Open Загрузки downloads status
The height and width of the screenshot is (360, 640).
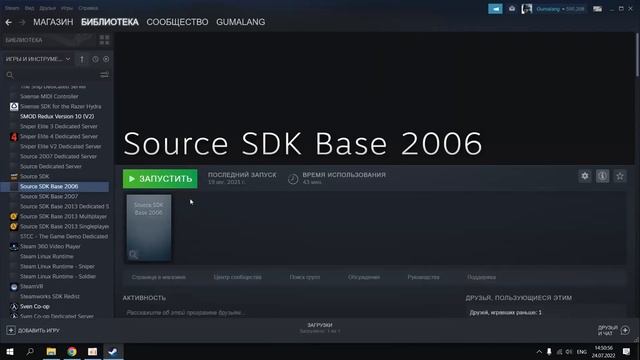(x=320, y=328)
